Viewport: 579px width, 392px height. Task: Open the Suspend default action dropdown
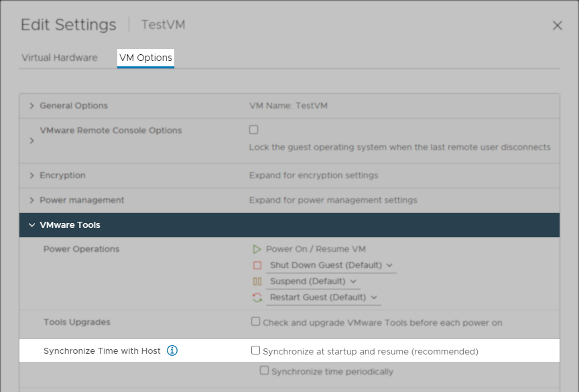(x=354, y=281)
